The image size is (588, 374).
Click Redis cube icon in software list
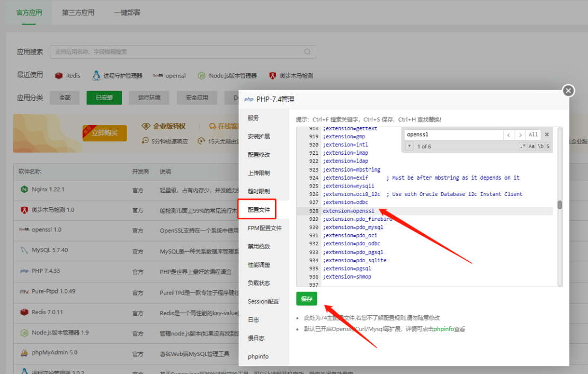click(24, 312)
